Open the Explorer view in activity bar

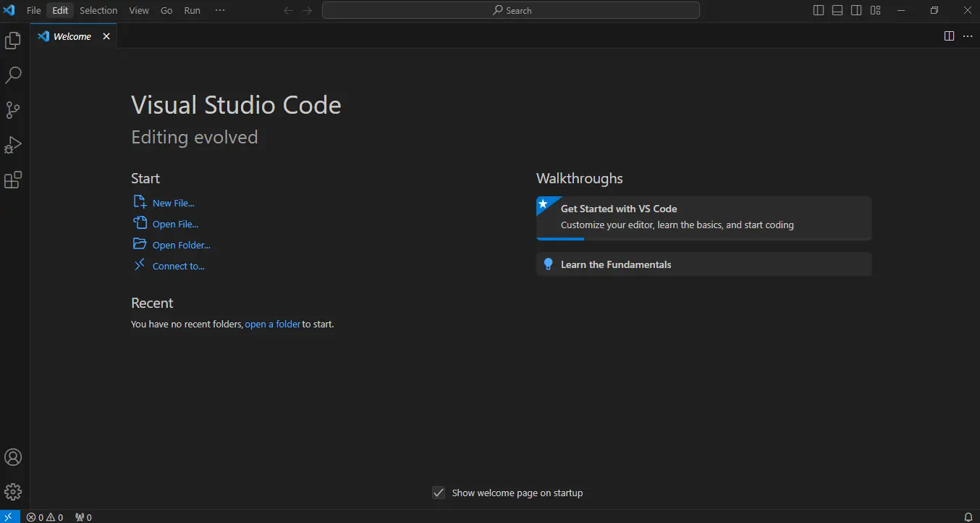click(13, 41)
